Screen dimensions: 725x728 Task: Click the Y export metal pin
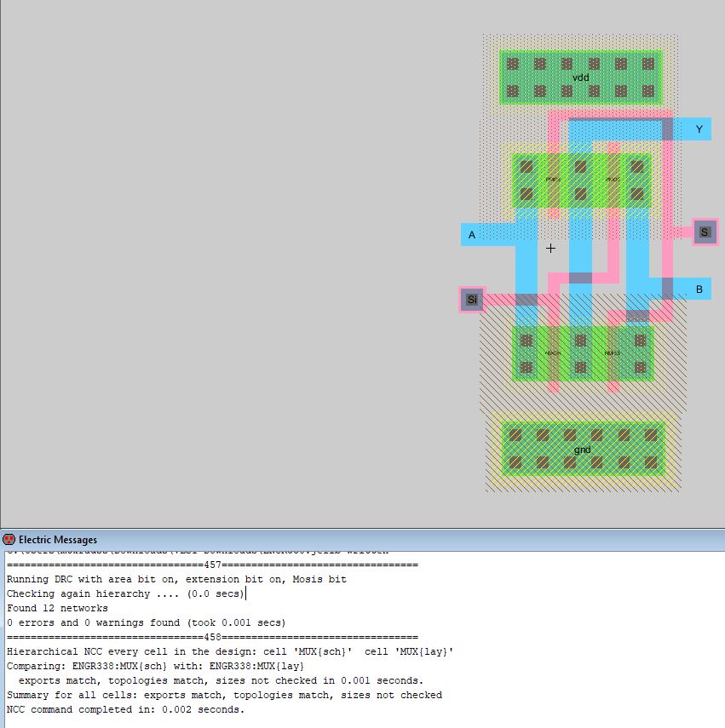pyautogui.click(x=699, y=129)
